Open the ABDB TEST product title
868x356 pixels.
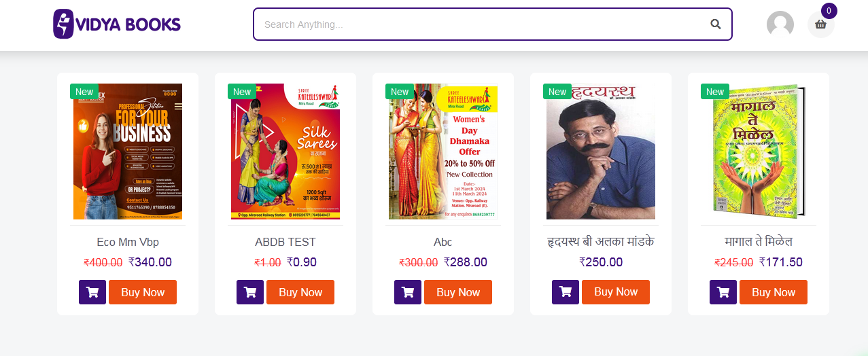[285, 242]
